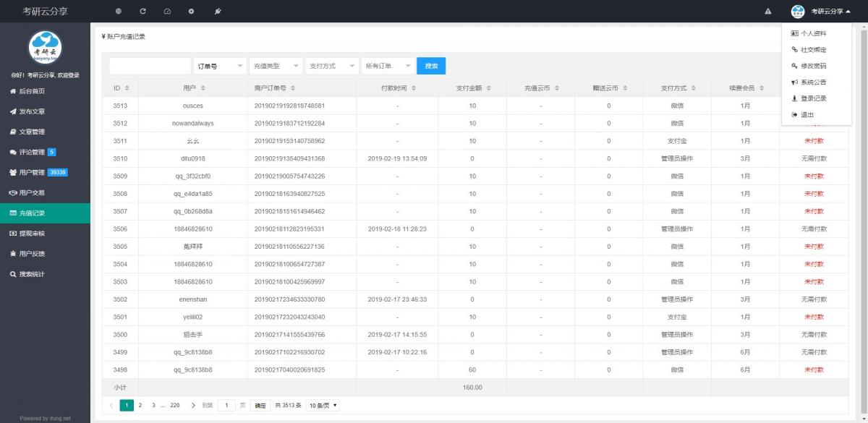This screenshot has width=868, height=423.
Task: Focus the page number jump input
Action: [x=226, y=406]
